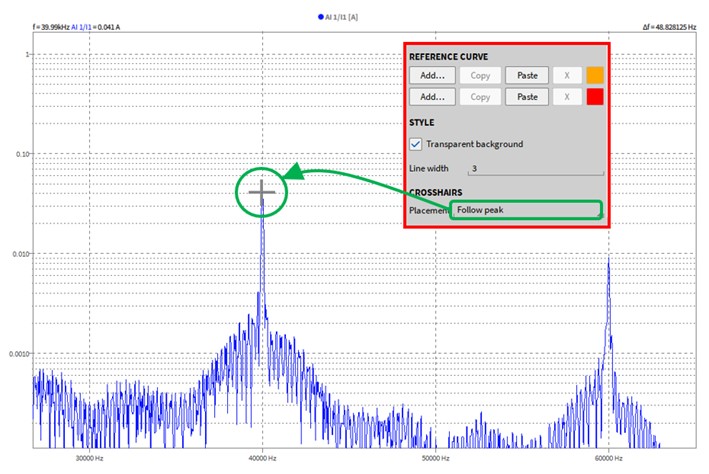Screen dimensions: 709x474
Task: Pick the red reference curve color swatch
Action: (595, 97)
